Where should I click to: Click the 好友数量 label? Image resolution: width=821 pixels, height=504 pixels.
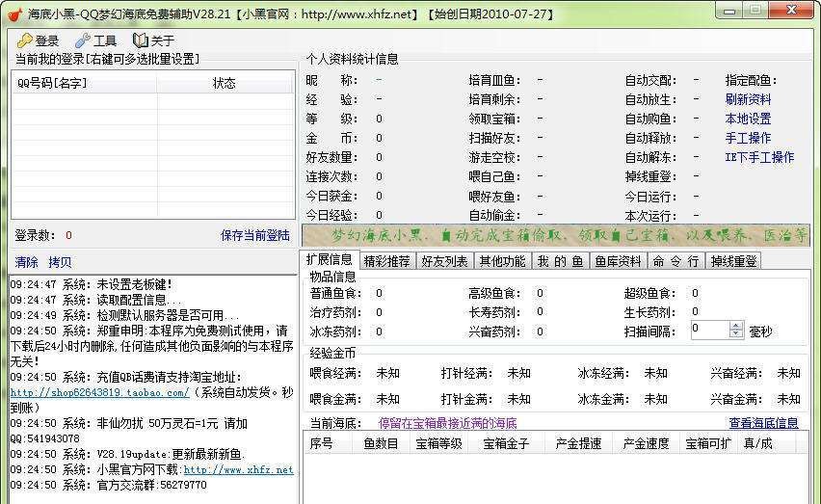[331, 157]
